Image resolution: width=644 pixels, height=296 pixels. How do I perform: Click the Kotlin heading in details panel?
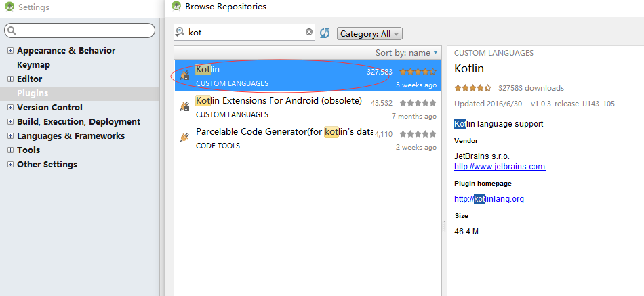tap(469, 68)
